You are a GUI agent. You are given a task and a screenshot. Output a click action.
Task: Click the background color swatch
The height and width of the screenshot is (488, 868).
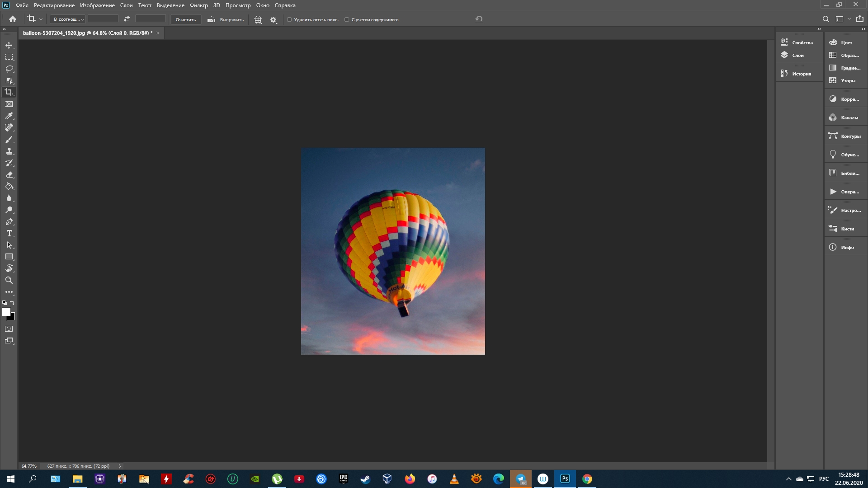pos(13,318)
